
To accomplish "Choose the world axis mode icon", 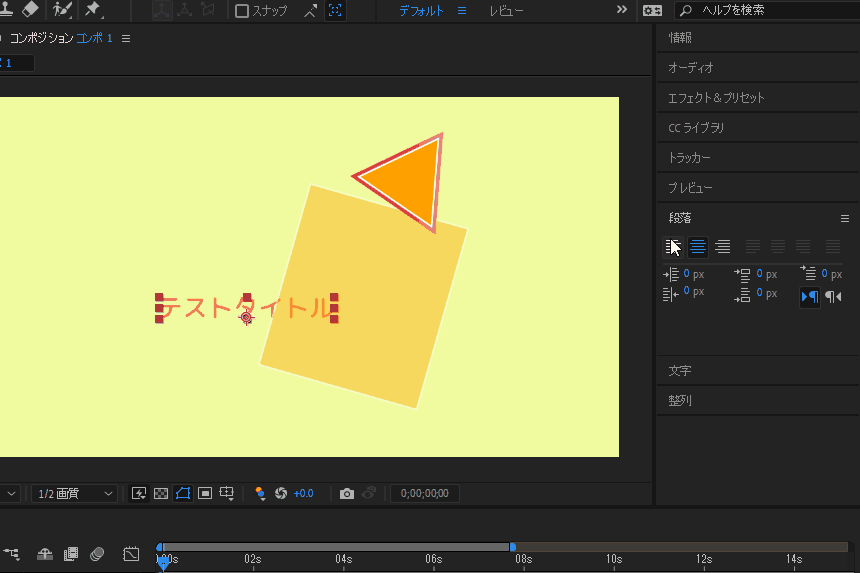I will (x=185, y=10).
